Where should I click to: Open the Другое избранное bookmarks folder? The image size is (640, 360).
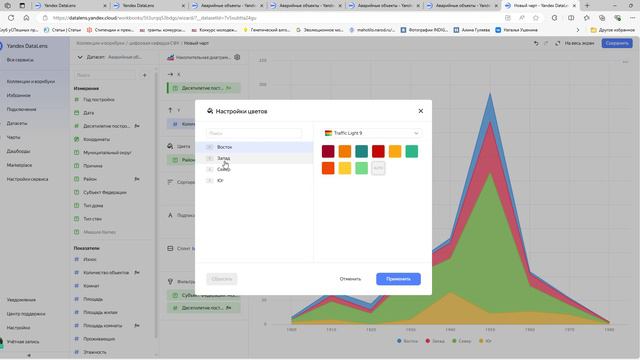point(613,30)
